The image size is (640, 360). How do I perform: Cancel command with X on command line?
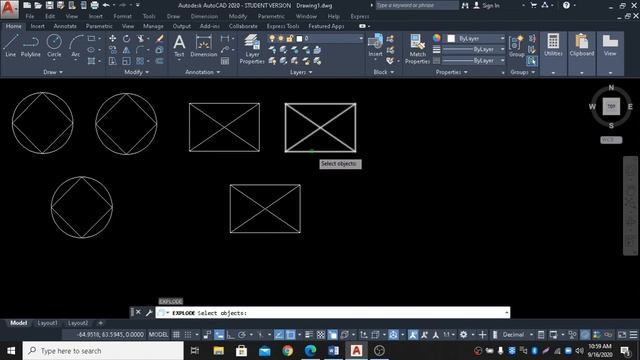click(x=138, y=312)
